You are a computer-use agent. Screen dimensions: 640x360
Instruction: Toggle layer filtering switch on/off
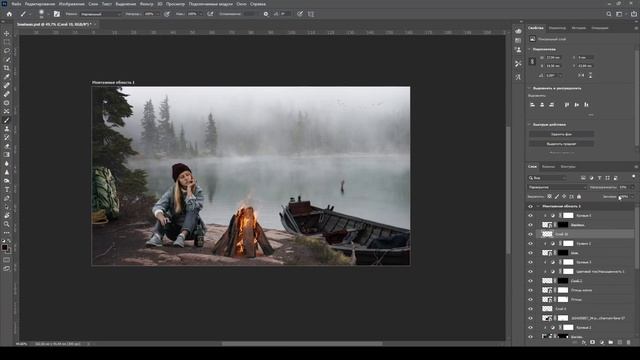[x=633, y=177]
